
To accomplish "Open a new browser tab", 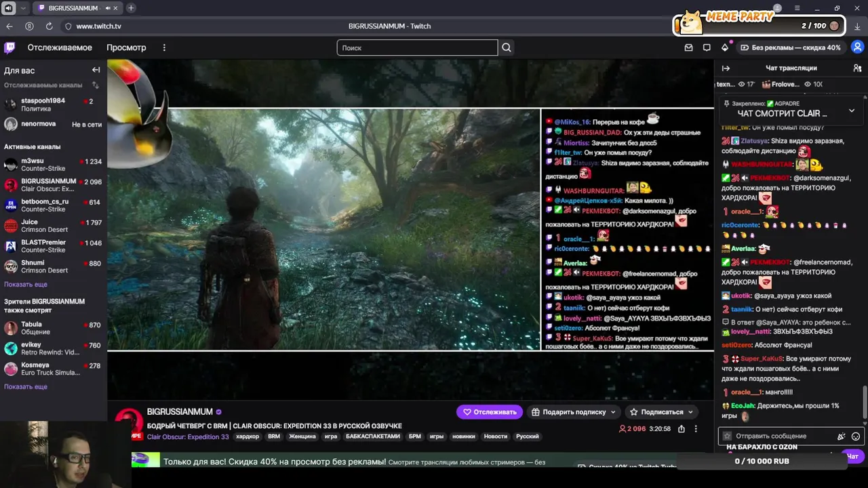I will pos(131,8).
